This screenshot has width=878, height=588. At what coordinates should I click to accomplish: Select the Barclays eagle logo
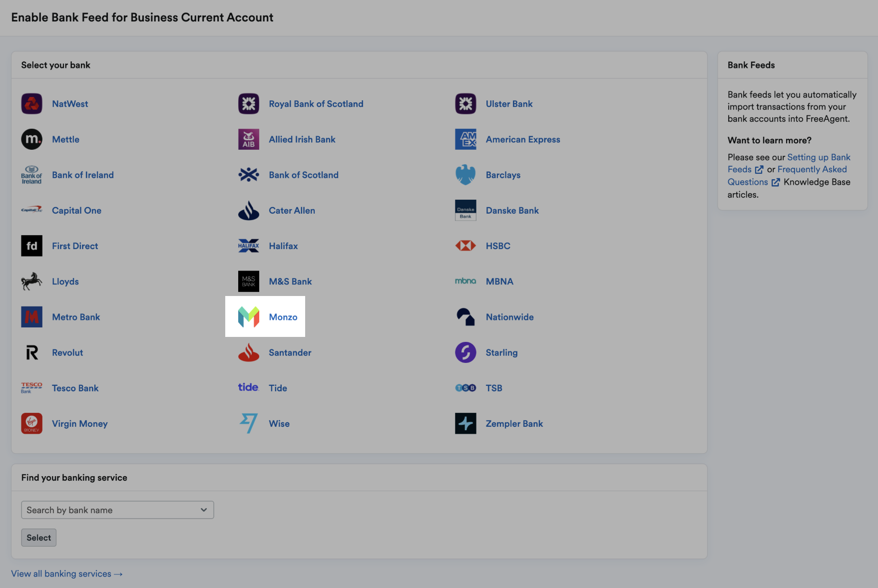(x=465, y=175)
